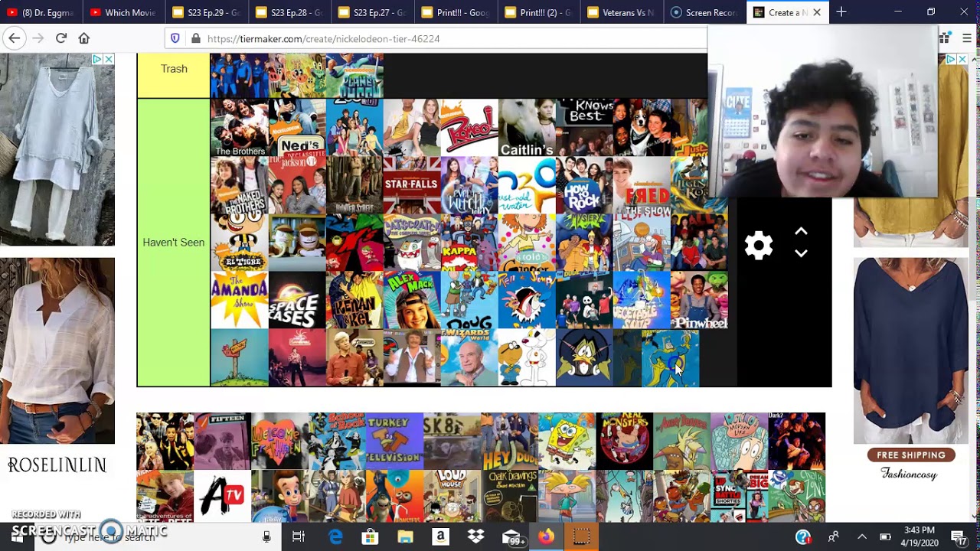Viewport: 980px width, 551px height.
Task: Pick the Real Monsters image from the pool
Action: click(624, 441)
